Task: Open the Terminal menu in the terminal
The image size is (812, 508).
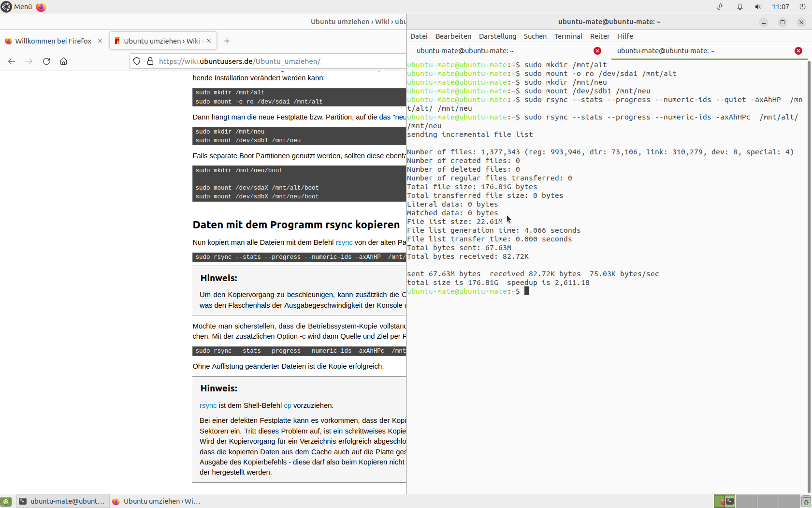Action: coord(568,36)
